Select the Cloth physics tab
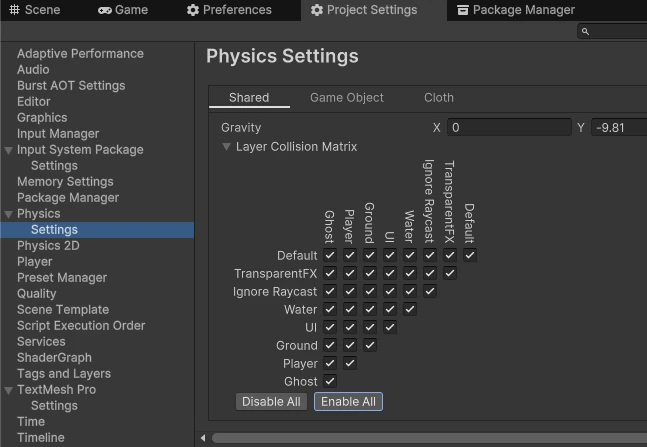The width and height of the screenshot is (647, 447). 439,98
